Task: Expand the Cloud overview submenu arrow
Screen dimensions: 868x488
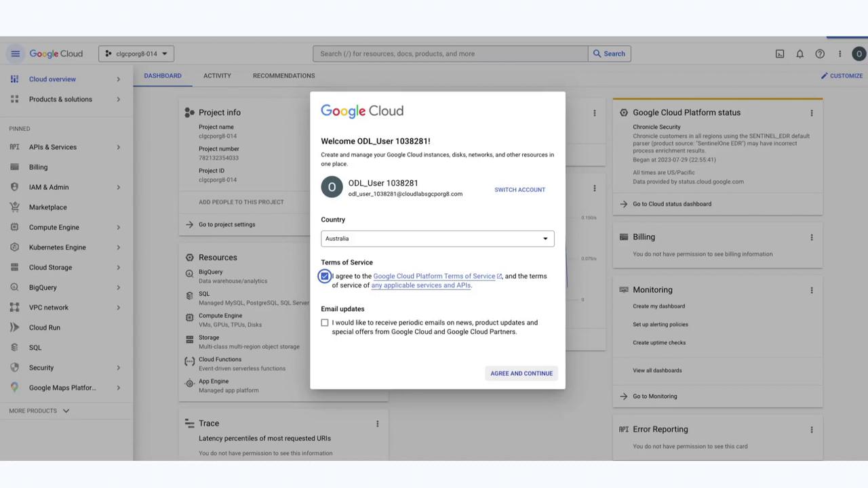Action: [118, 79]
